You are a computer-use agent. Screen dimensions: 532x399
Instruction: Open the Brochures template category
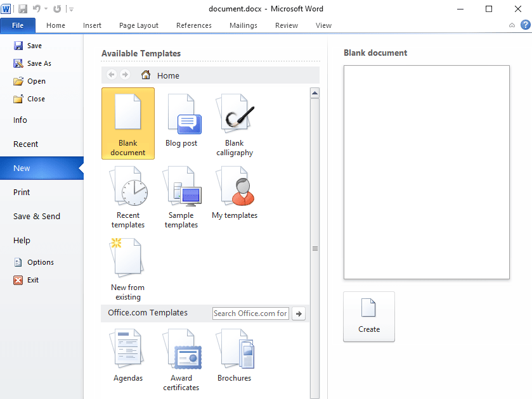234,348
